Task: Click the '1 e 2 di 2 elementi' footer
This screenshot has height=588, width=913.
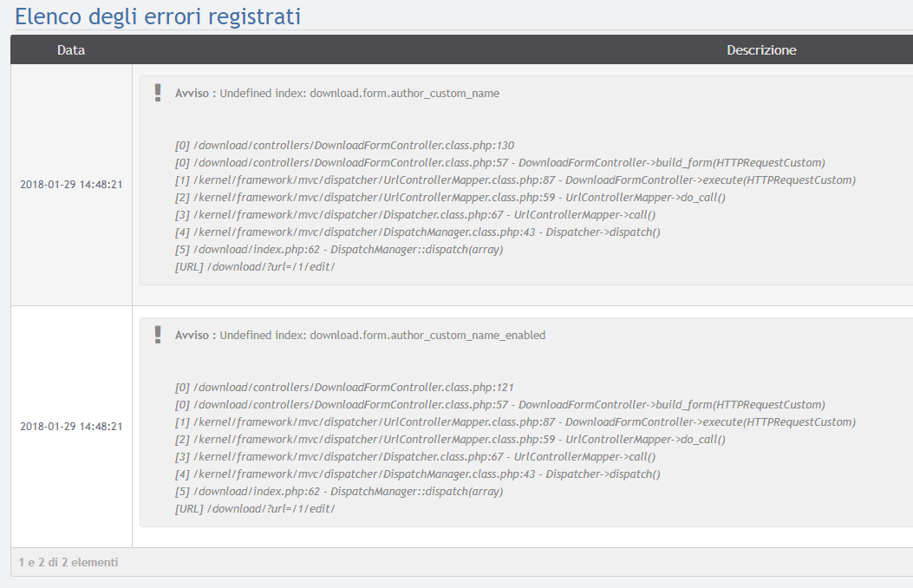Action: (x=68, y=562)
